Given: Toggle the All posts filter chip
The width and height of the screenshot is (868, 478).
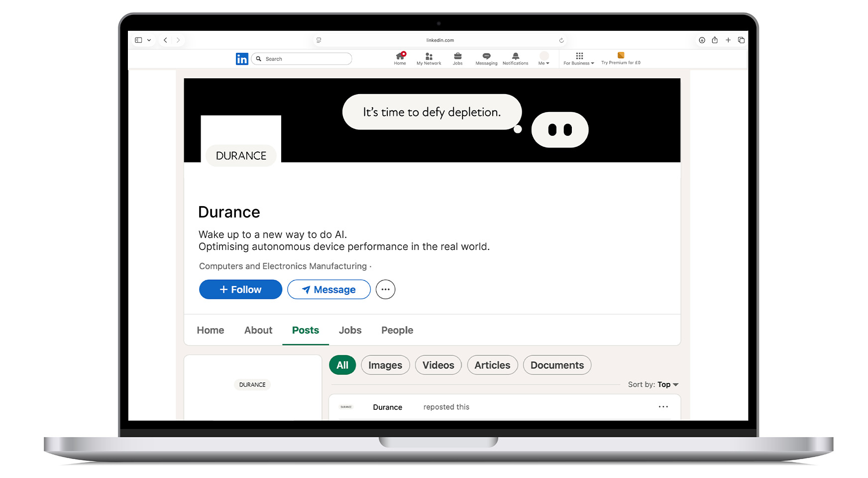Looking at the screenshot, I should (342, 365).
